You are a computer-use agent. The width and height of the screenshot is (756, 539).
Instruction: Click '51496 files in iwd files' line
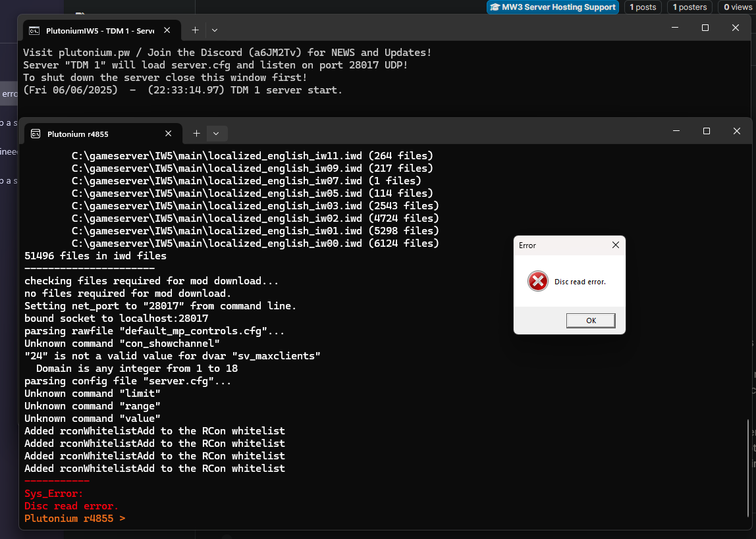[95, 256]
